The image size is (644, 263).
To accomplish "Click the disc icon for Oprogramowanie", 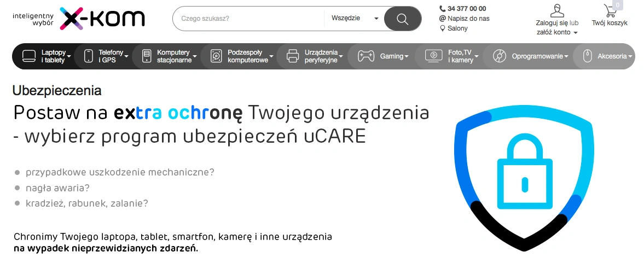I will pos(499,56).
